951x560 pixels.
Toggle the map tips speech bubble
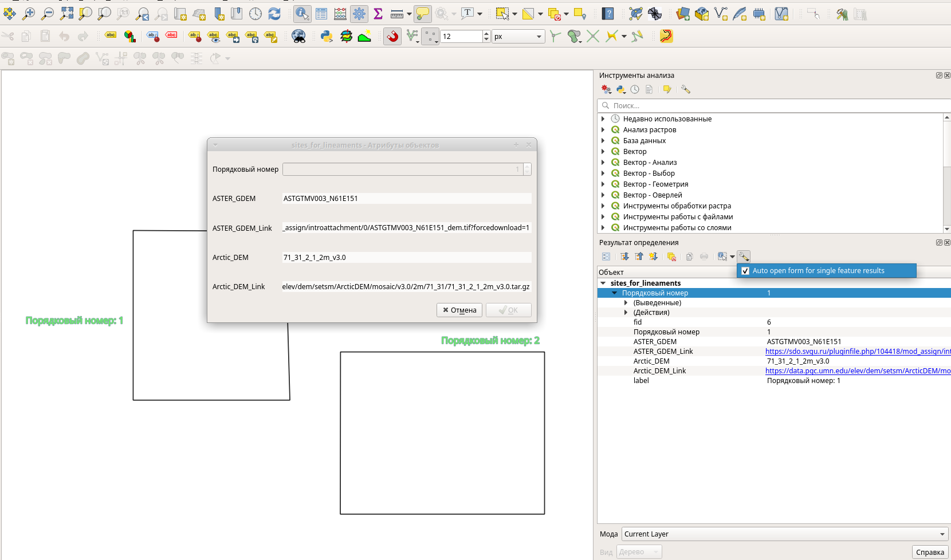coord(422,14)
